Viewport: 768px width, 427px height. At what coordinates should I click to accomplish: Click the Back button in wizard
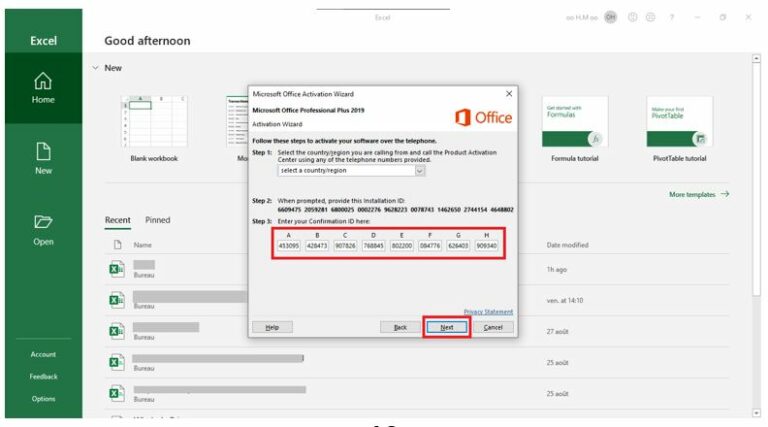pos(400,327)
